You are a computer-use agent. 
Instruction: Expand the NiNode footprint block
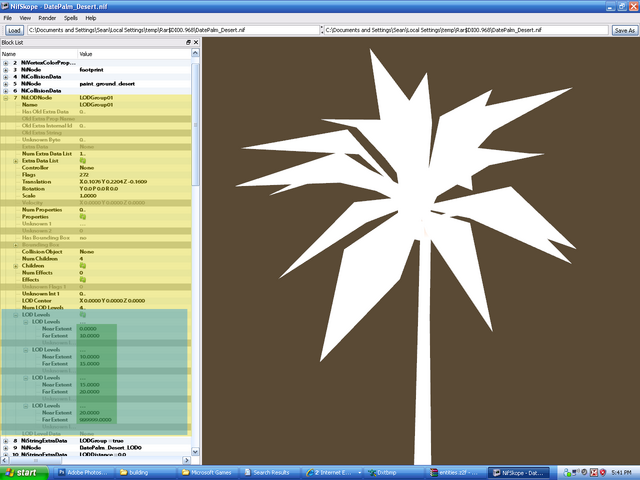tap(6, 70)
